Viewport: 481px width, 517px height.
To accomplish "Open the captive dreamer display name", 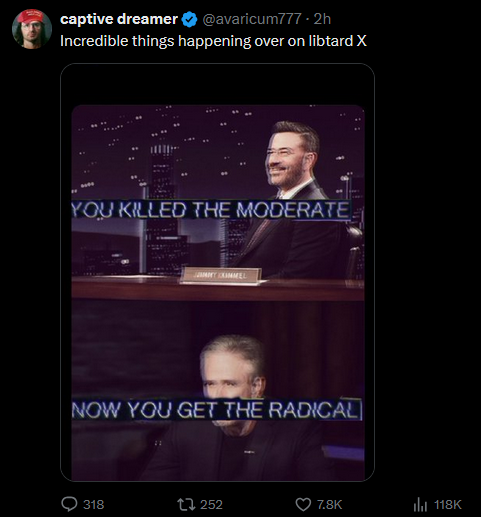I will coord(119,19).
